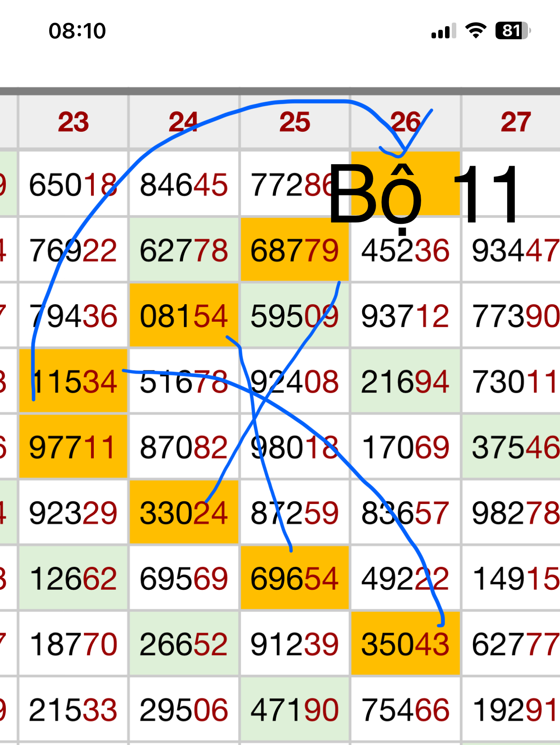Tap the green cell with number 62778
Screen dimensions: 560x745
[184, 250]
